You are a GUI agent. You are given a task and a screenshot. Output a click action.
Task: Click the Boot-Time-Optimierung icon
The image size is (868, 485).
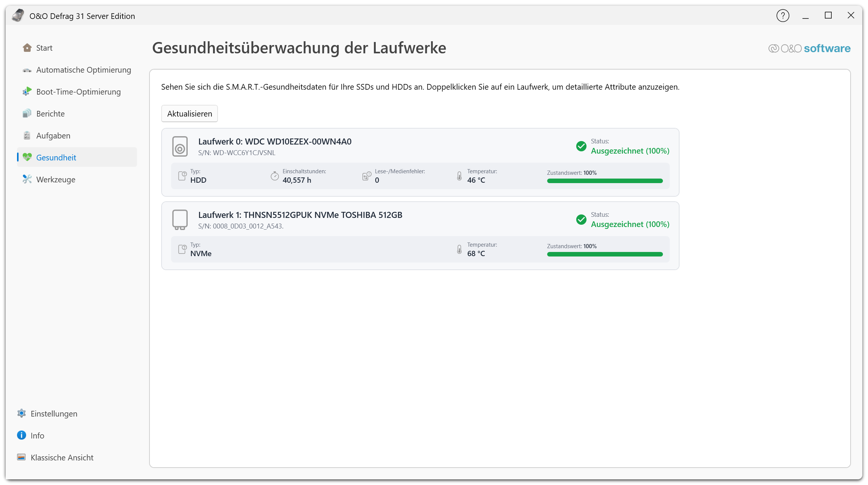click(x=27, y=92)
